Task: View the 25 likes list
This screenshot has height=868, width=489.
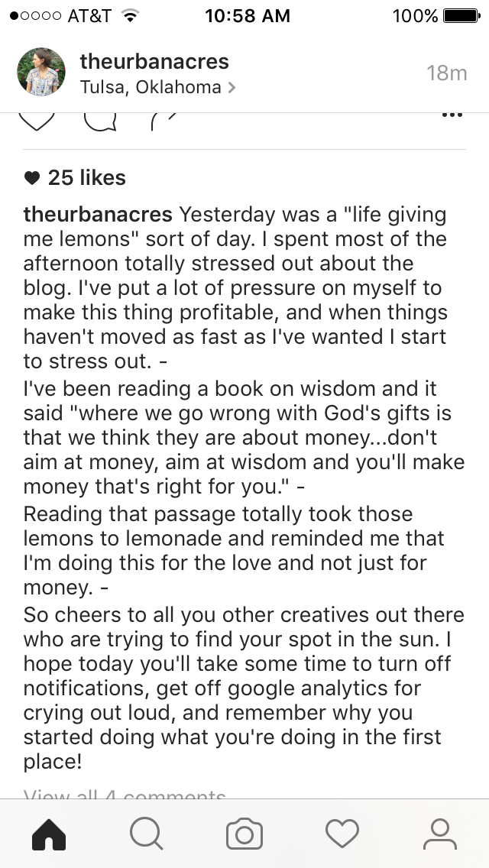Action: (86, 178)
